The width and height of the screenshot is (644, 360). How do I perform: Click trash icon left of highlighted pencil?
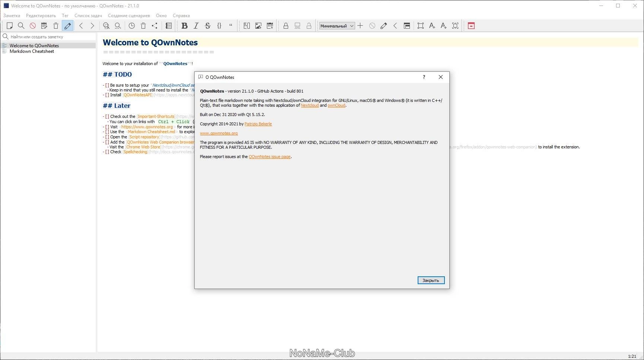(x=56, y=26)
